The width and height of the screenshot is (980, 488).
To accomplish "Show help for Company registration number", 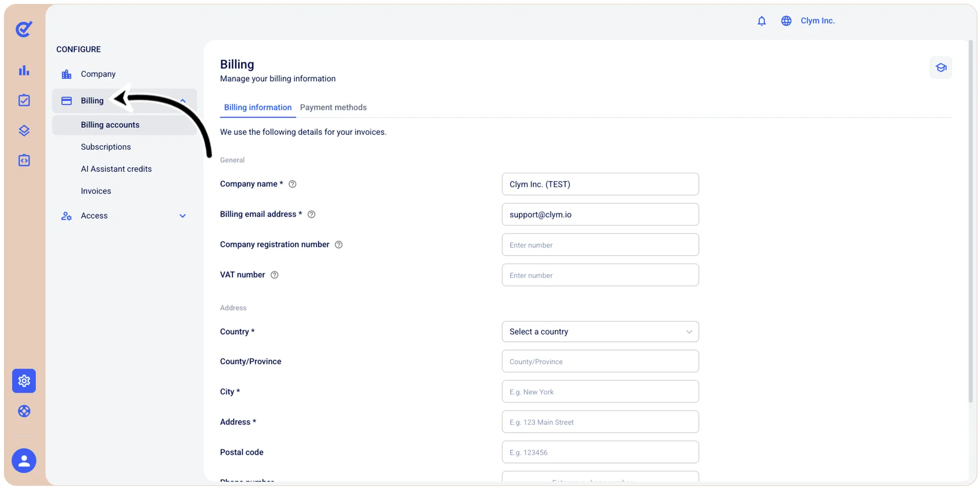I will pyautogui.click(x=338, y=244).
